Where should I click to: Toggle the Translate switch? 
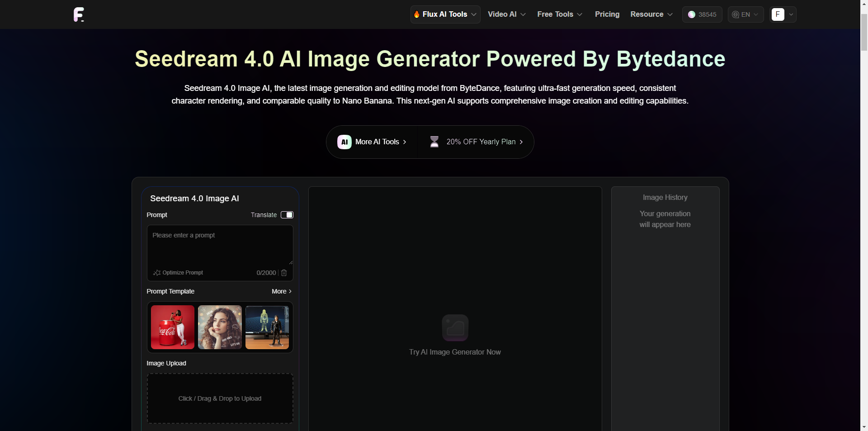point(287,215)
